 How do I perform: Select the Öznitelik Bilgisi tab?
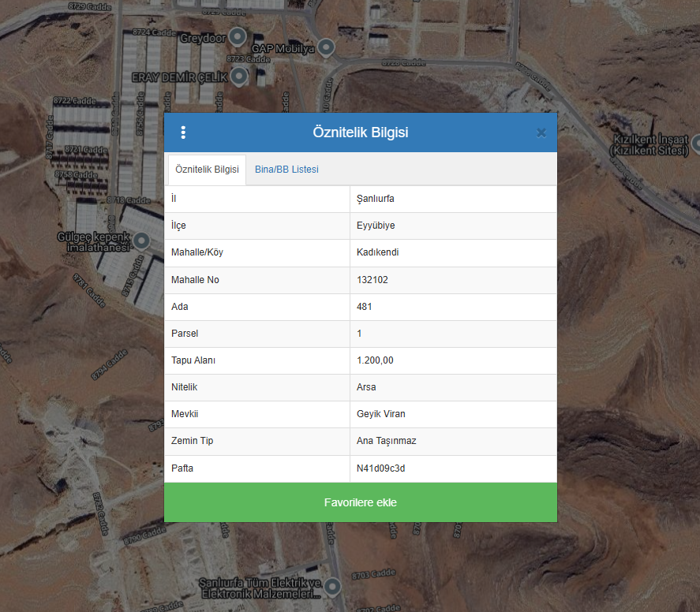click(207, 170)
